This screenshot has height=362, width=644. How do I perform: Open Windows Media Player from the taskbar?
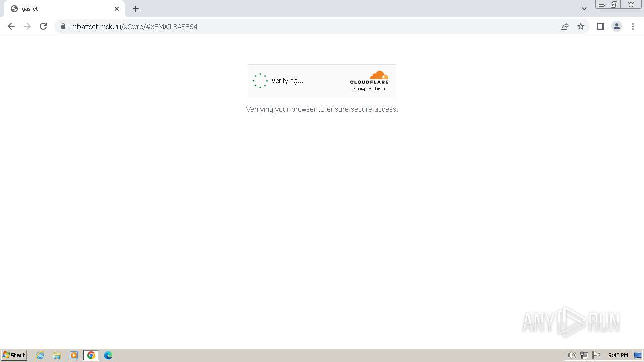pyautogui.click(x=74, y=355)
